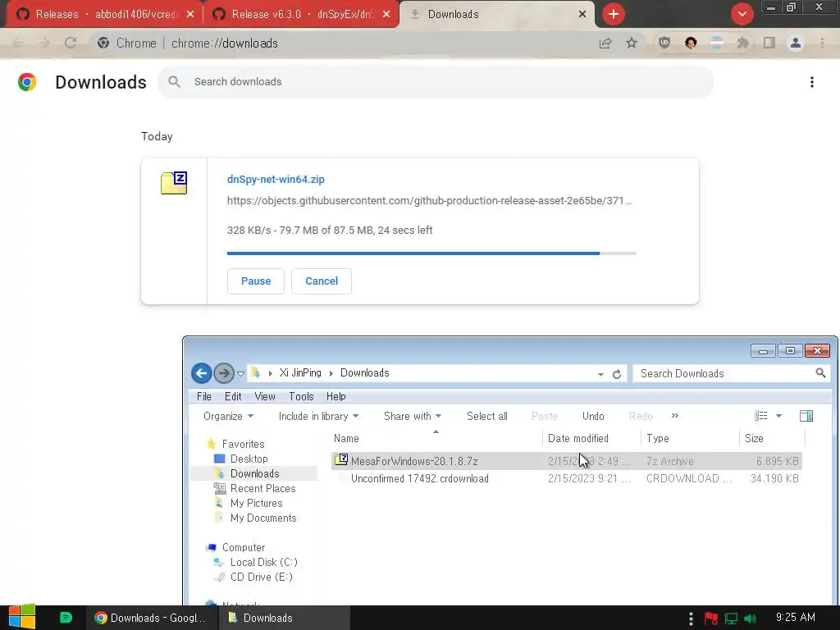Go forward in the Explorer window

(x=223, y=373)
